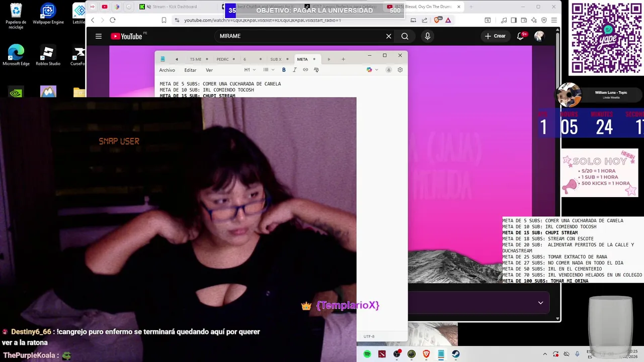Open the Archivo menu in Notepad
Image resolution: width=644 pixels, height=362 pixels.
click(167, 70)
